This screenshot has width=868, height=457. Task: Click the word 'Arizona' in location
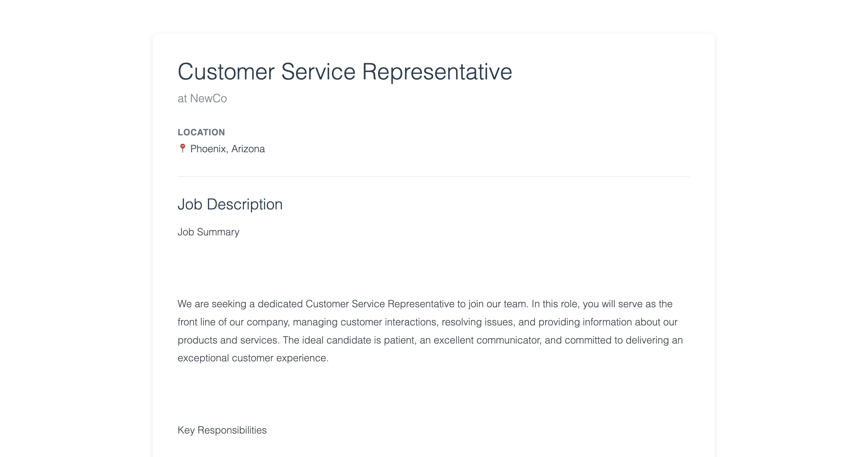[248, 149]
